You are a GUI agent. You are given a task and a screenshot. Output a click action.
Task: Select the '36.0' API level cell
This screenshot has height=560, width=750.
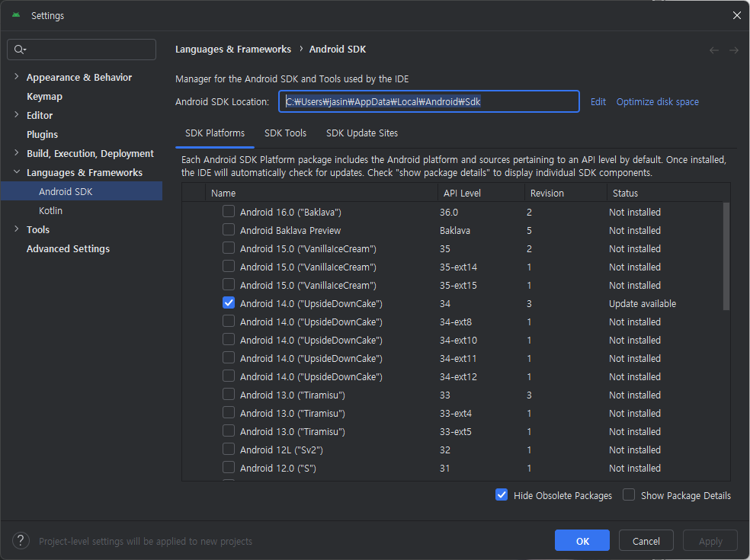pos(449,212)
